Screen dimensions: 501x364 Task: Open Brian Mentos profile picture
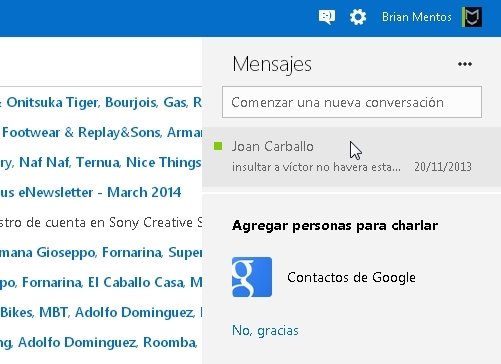[472, 17]
